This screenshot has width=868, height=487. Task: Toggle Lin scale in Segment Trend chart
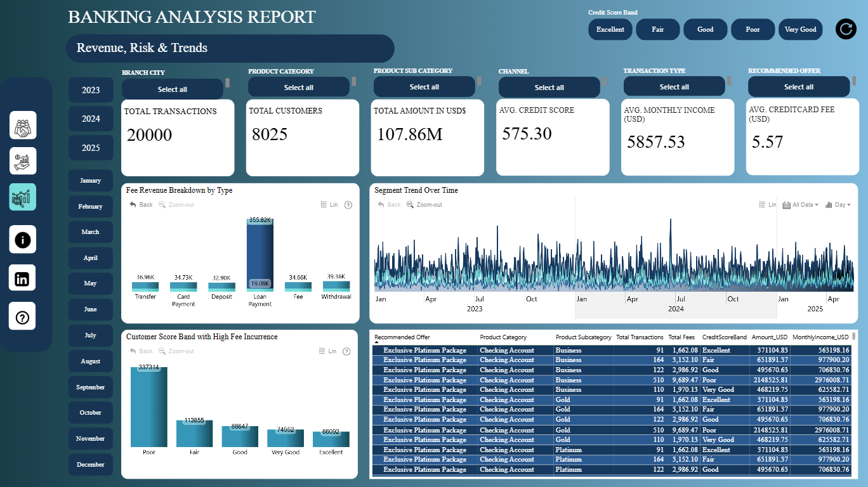[768, 205]
